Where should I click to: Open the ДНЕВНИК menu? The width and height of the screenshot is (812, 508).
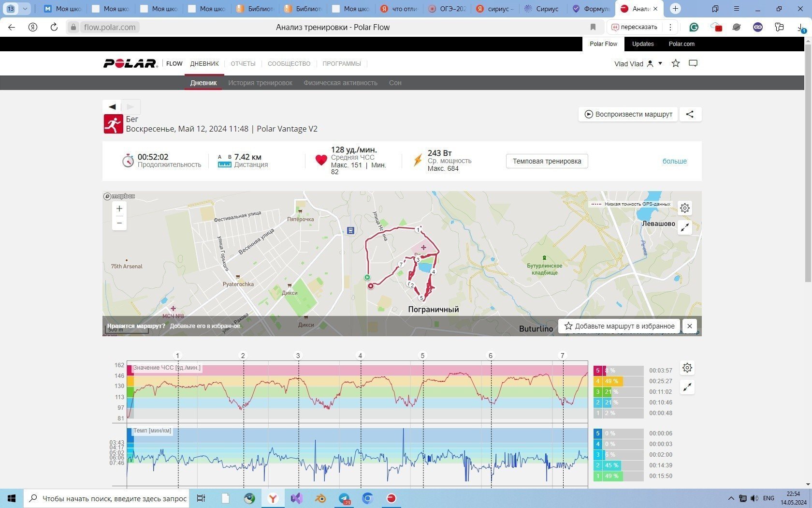204,64
